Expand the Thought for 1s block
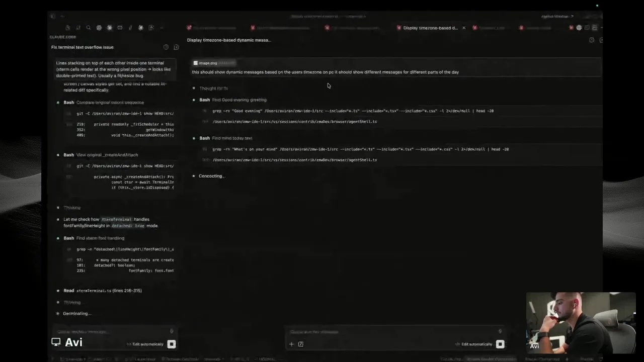The height and width of the screenshot is (362, 644). (213, 88)
